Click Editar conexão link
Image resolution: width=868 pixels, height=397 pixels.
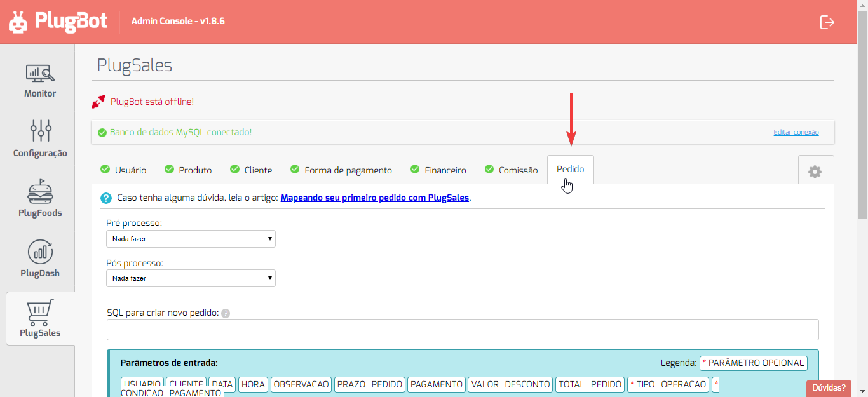[x=796, y=132]
